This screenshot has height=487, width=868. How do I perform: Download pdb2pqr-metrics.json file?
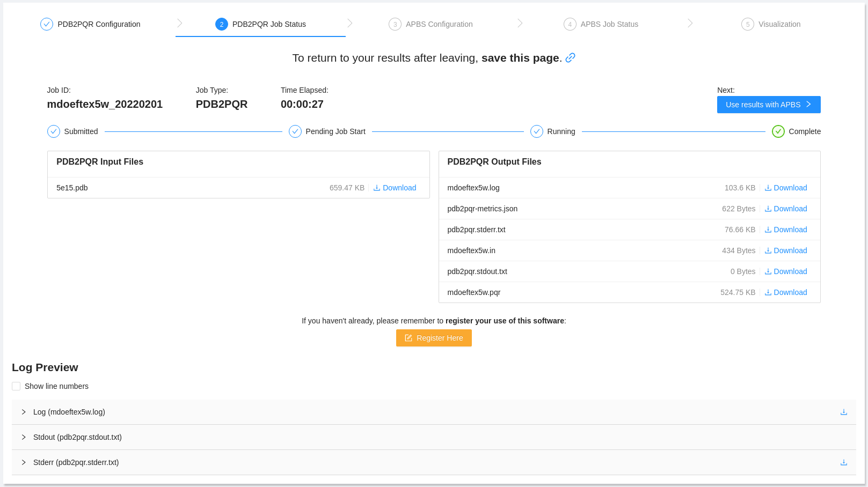click(786, 209)
